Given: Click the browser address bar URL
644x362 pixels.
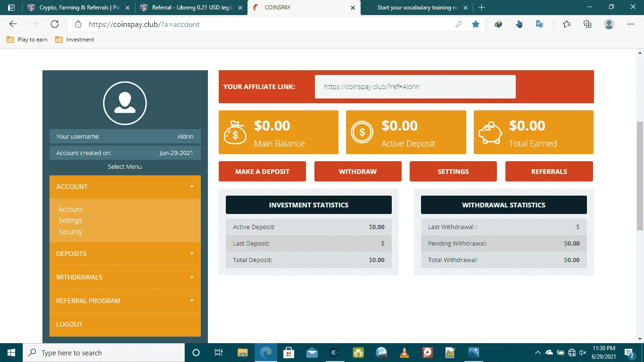Looking at the screenshot, I should coord(144,24).
